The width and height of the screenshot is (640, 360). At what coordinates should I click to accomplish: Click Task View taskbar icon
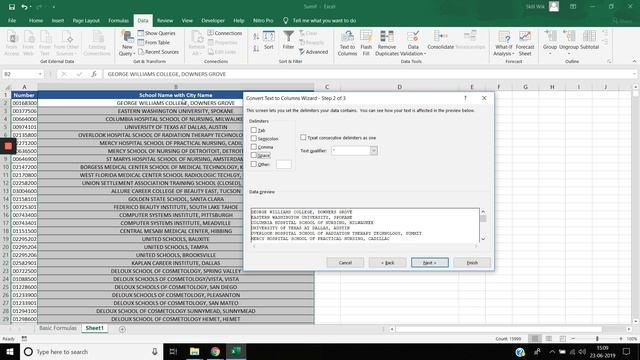173,351
